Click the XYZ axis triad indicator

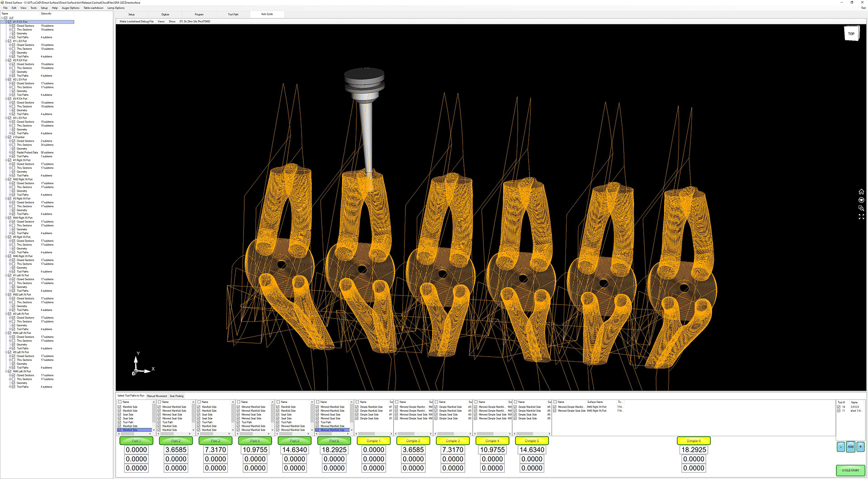pos(142,364)
